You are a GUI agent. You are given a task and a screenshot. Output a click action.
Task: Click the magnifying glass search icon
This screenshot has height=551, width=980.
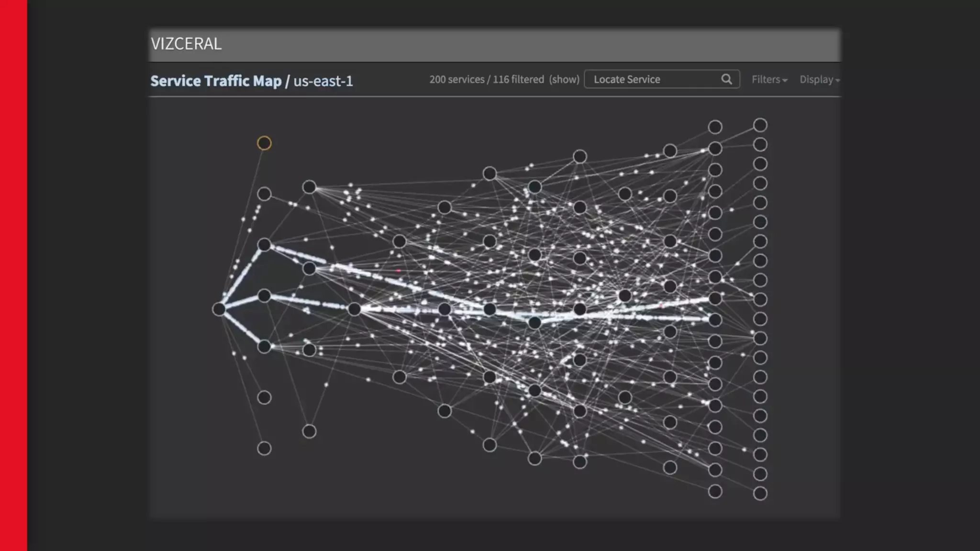tap(726, 79)
